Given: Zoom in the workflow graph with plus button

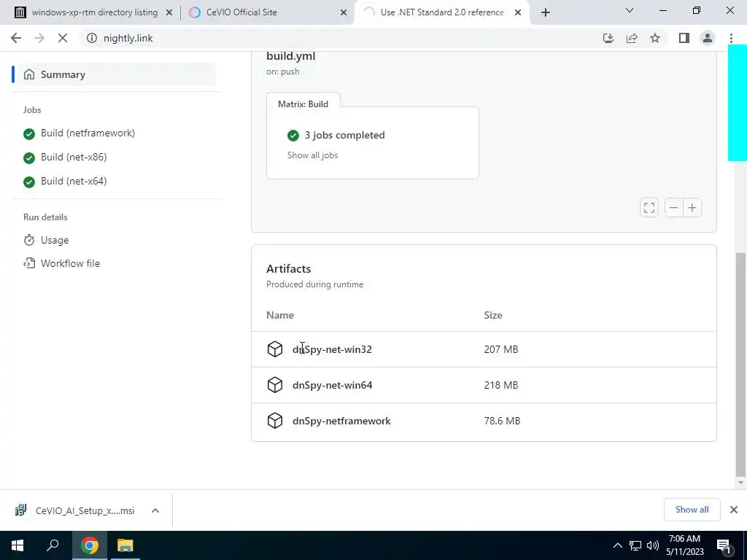Looking at the screenshot, I should click(x=692, y=208).
